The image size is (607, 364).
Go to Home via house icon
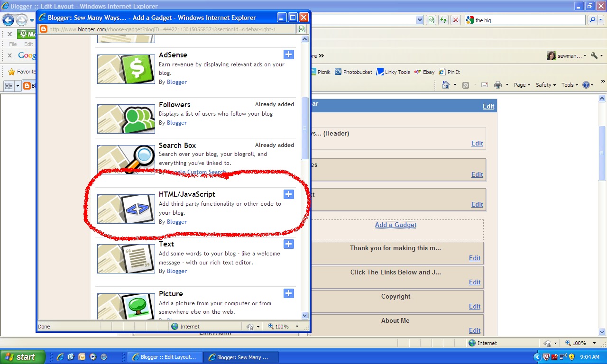446,85
